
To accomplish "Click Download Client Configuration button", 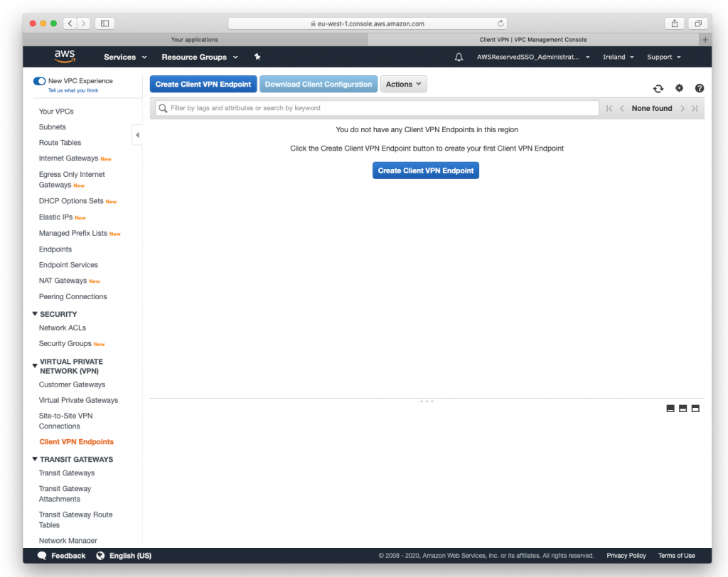I will click(x=318, y=84).
